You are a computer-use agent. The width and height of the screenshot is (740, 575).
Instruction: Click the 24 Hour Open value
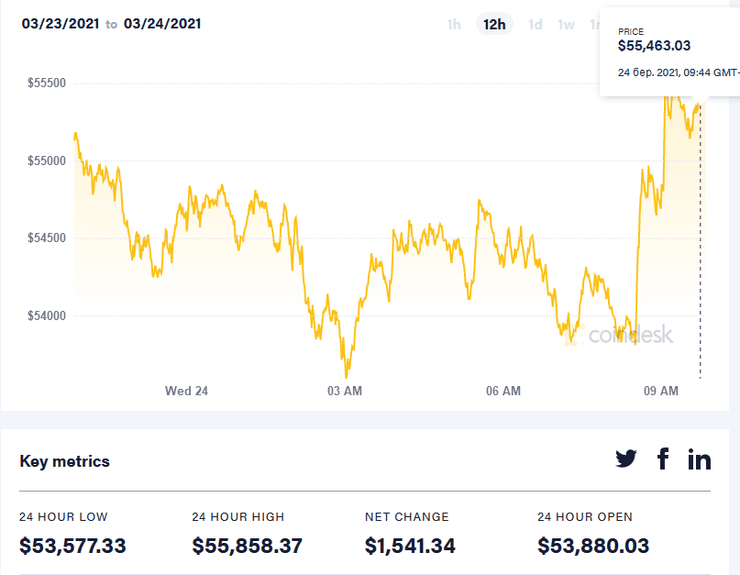593,546
